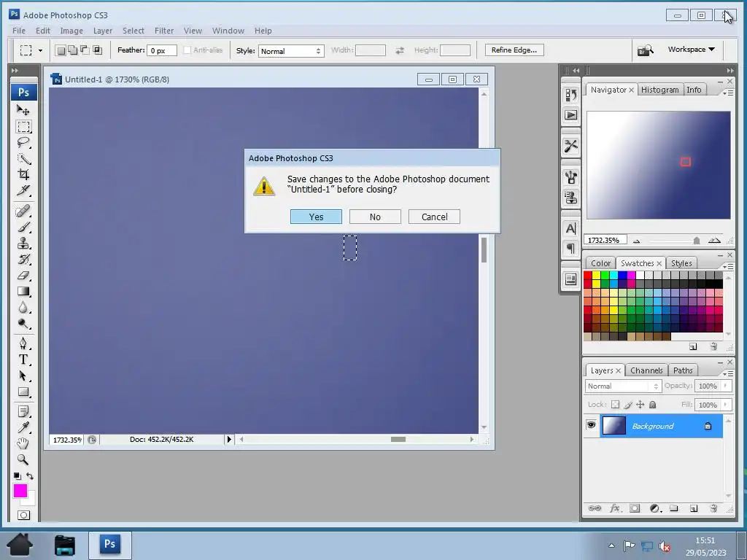The width and height of the screenshot is (747, 560).
Task: Open the Paragraph panel icon
Action: [x=570, y=248]
